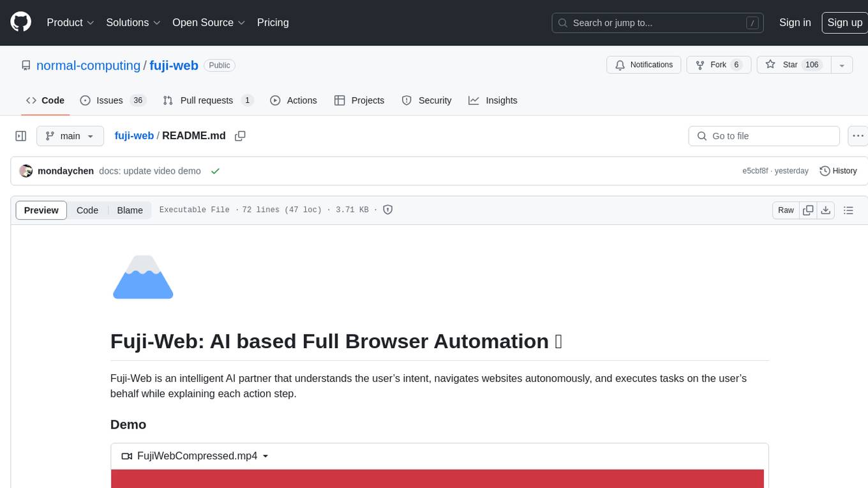
Task: Go to fuji-web root in breadcrumb
Action: click(x=134, y=136)
